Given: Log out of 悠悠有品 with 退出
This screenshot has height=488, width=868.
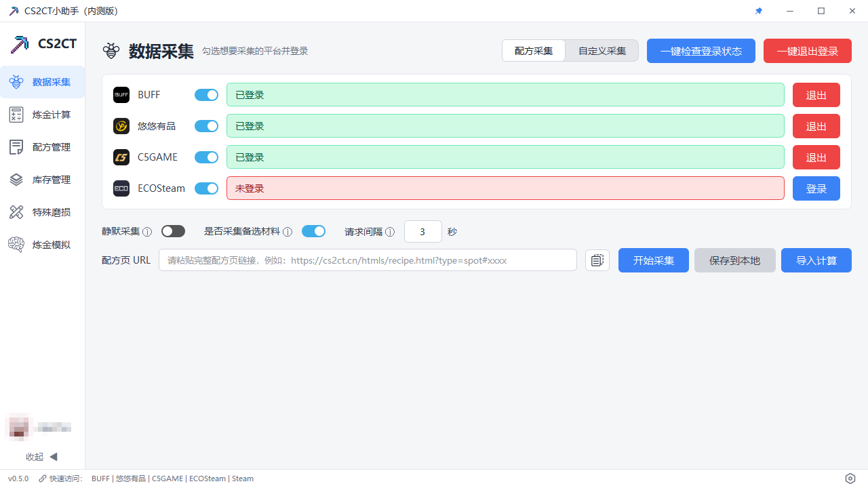Looking at the screenshot, I should 816,126.
